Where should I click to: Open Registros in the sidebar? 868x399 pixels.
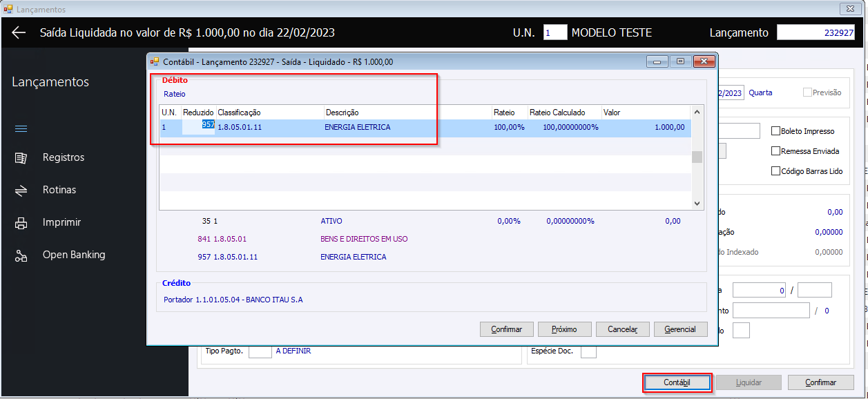64,157
